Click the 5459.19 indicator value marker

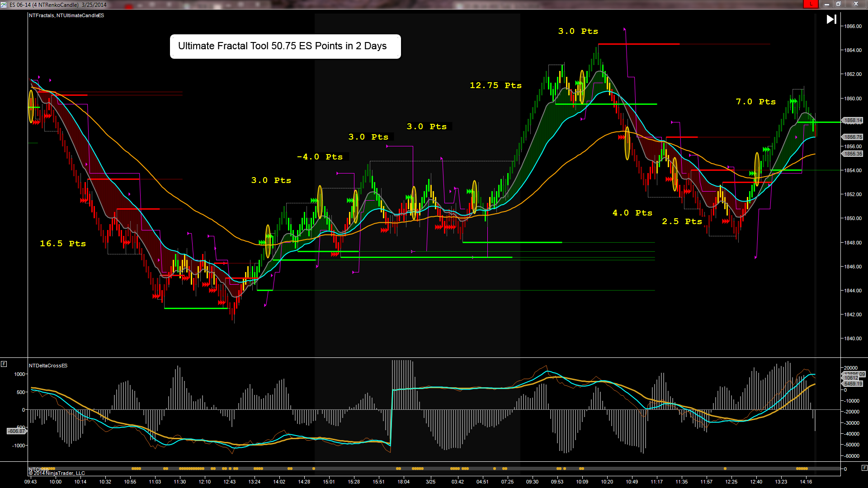pyautogui.click(x=853, y=384)
